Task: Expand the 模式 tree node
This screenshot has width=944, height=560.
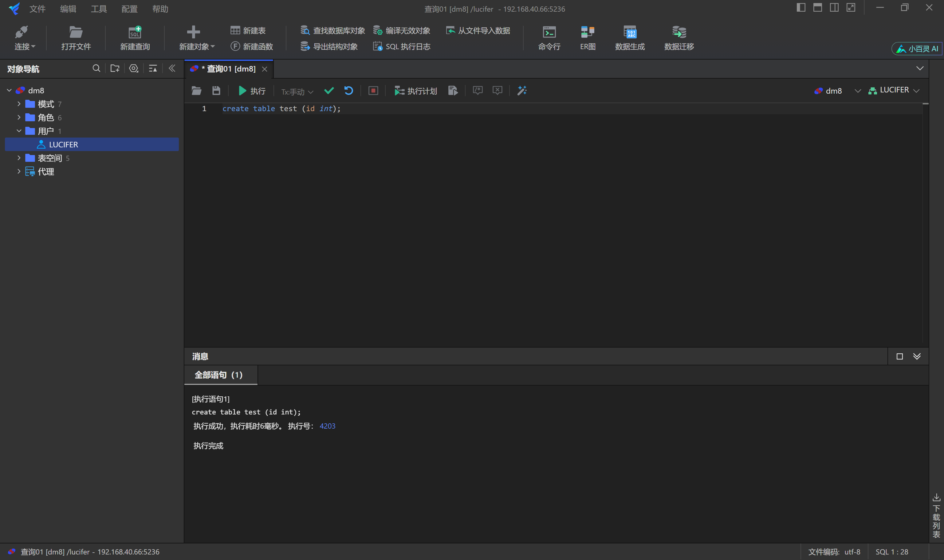Action: [x=19, y=104]
